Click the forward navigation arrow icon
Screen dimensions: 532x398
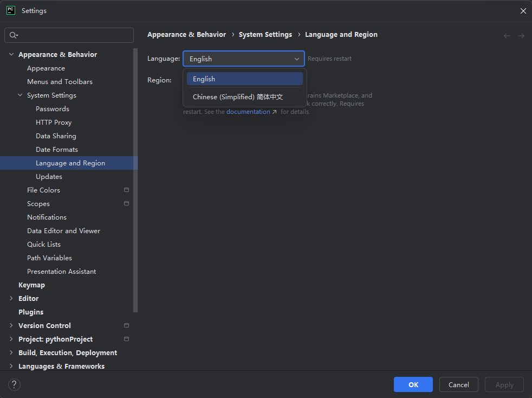(521, 36)
